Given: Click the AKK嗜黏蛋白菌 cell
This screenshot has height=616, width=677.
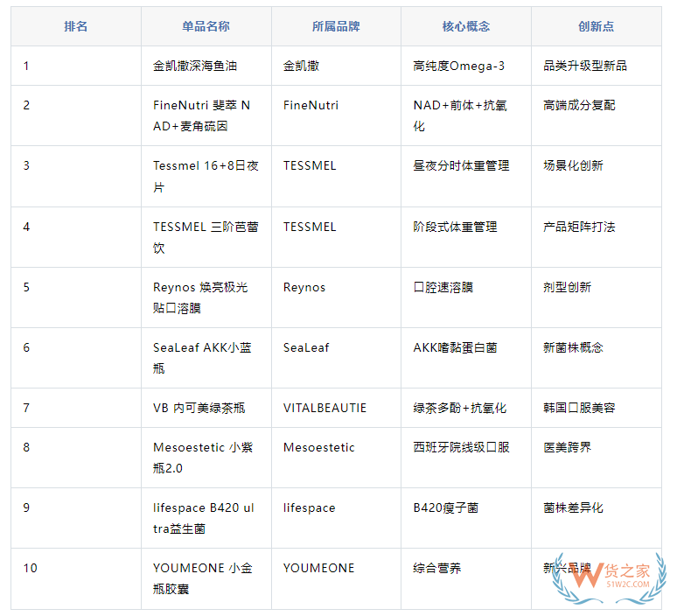Looking at the screenshot, I should click(x=466, y=358).
